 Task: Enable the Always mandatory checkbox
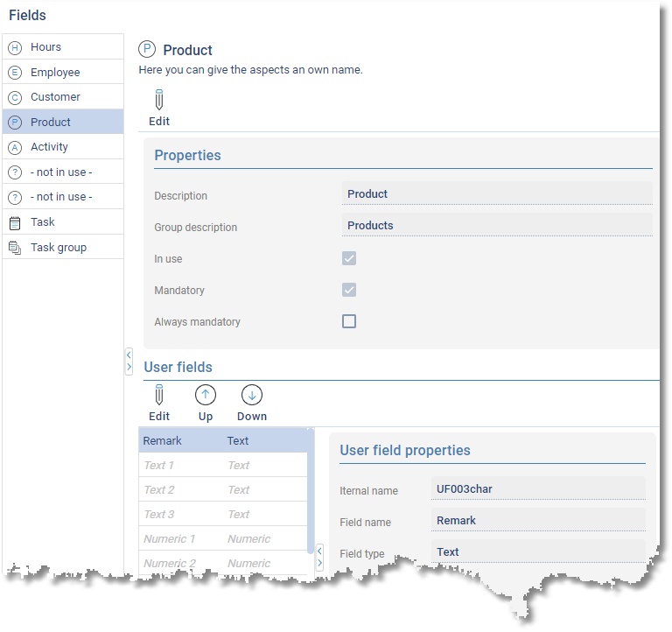[349, 321]
